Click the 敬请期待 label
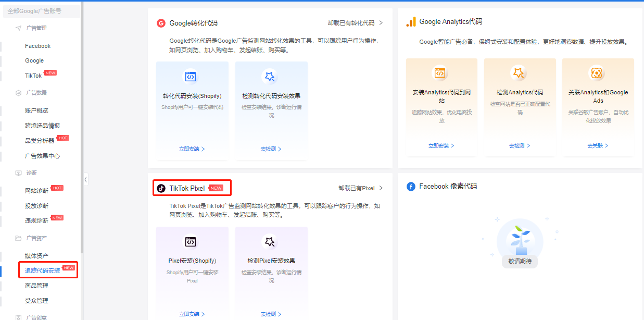Viewport: 644px width, 320px height. 520,262
